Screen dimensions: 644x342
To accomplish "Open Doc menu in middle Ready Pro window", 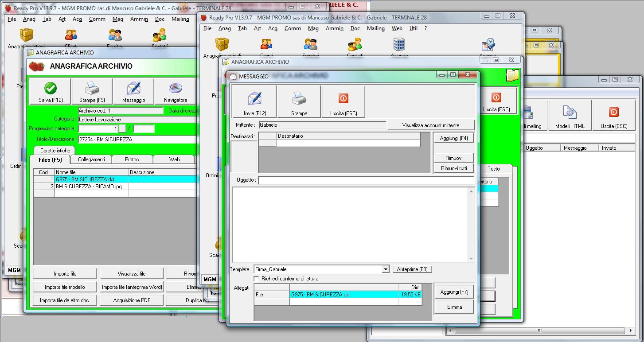I will (355, 28).
